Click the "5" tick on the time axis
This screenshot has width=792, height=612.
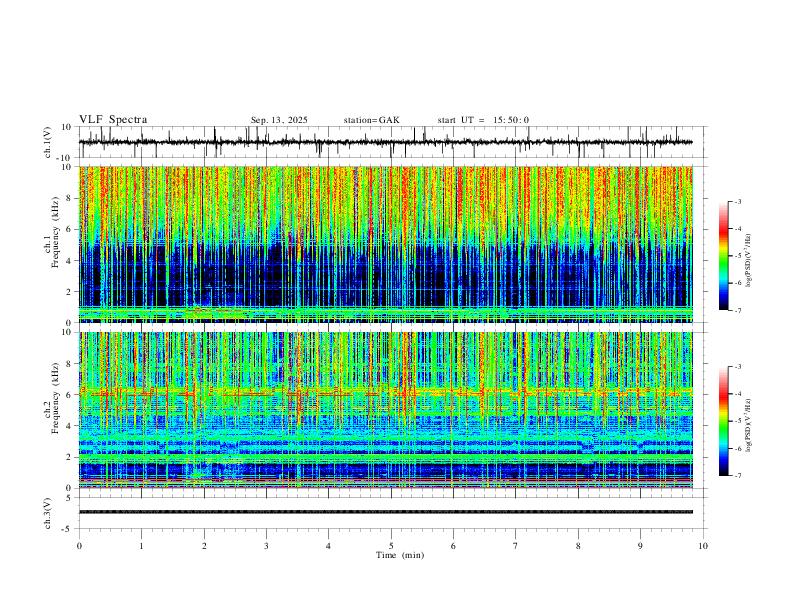[391, 546]
